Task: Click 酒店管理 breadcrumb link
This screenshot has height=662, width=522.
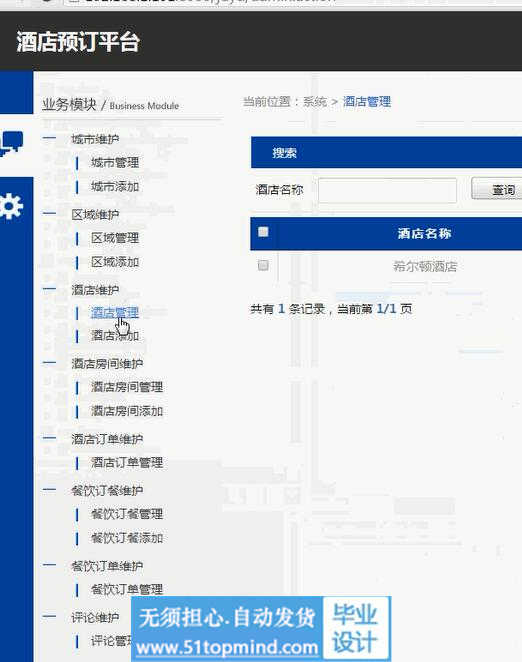Action: 367,102
